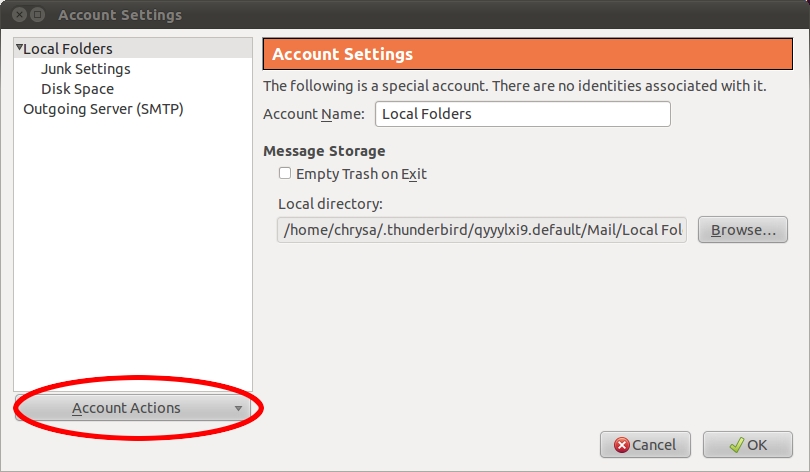Open the Account Actions dropdown arrow
The width and height of the screenshot is (810, 472).
pos(238,408)
